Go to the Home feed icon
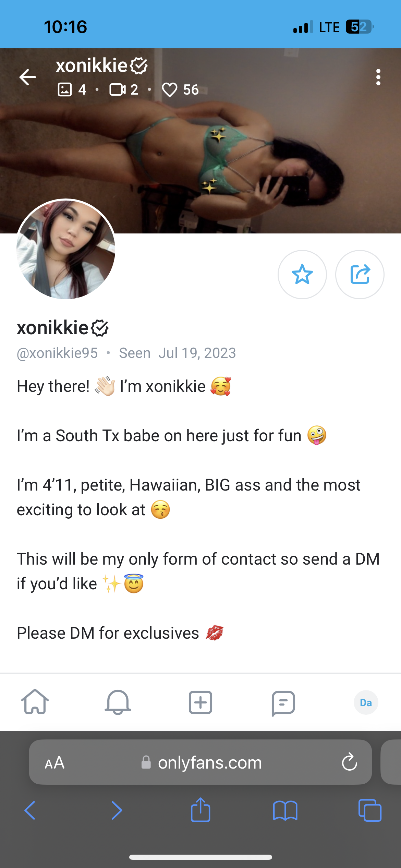 35,702
